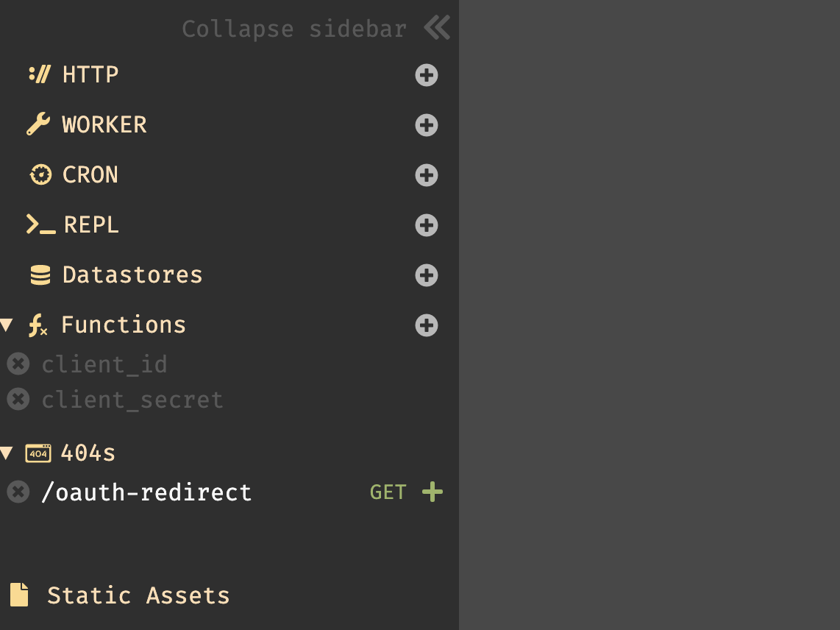Create a new function with plus icon
840x630 pixels.
click(x=427, y=325)
